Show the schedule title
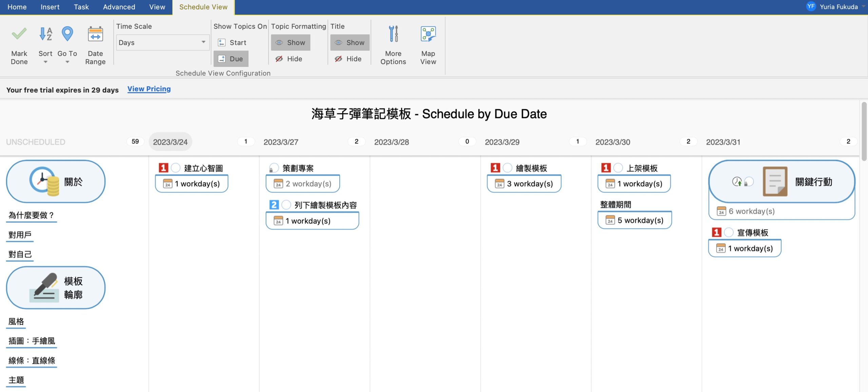The height and width of the screenshot is (392, 868). (350, 42)
